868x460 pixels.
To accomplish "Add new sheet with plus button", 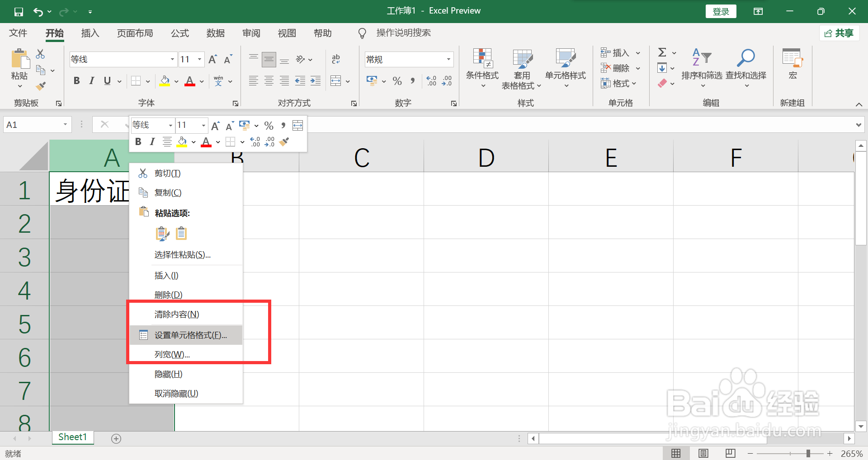I will pos(116,439).
